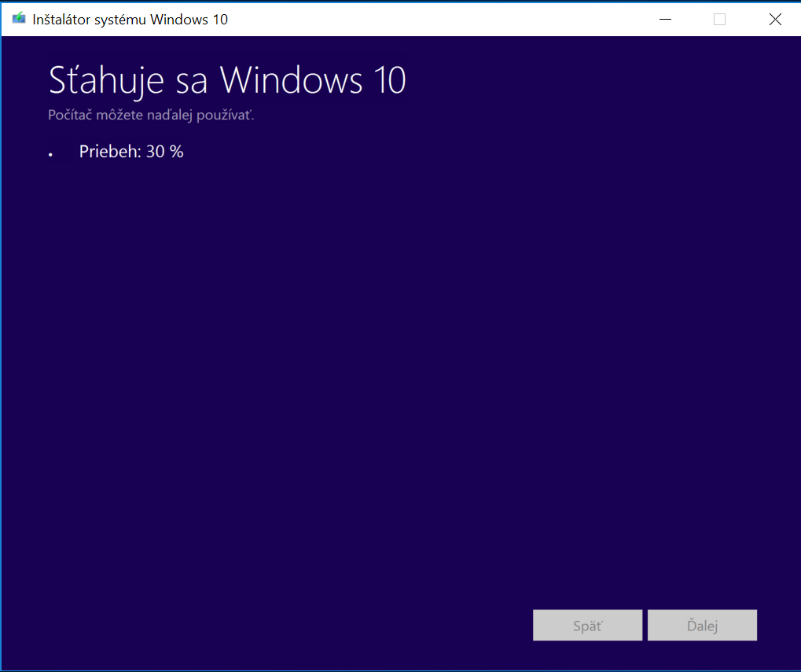
Task: Click the disabled maximize window button
Action: (719, 20)
